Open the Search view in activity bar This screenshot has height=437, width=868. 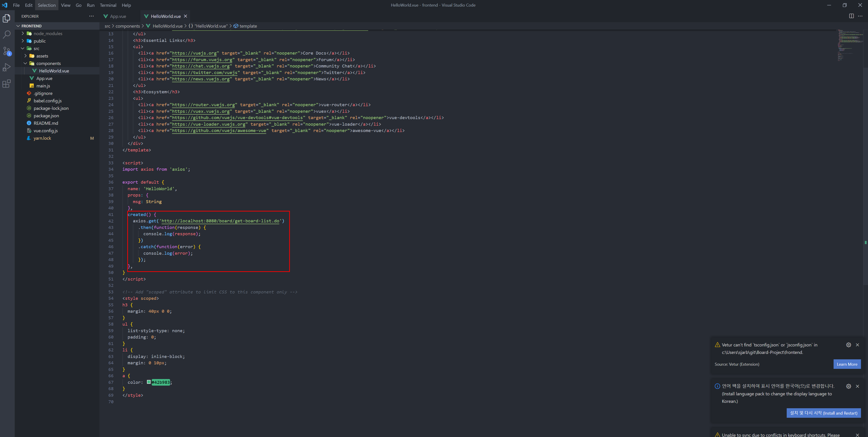[x=6, y=34]
